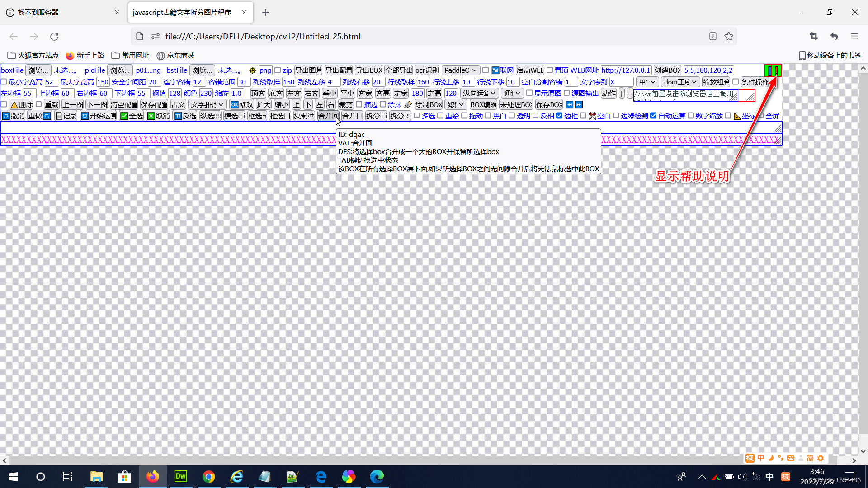Viewport: 868px width, 488px height.
Task: Open the 常用网址 bookmarks folder
Action: click(130, 56)
